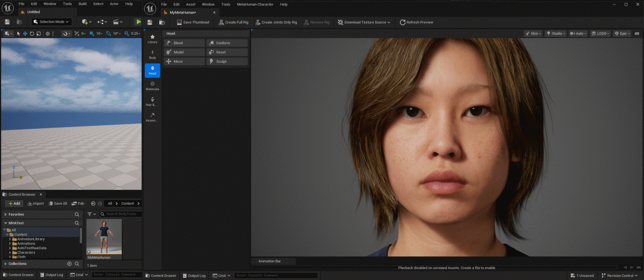
Task: Open the Library panel in the sidebar
Action: (152, 39)
